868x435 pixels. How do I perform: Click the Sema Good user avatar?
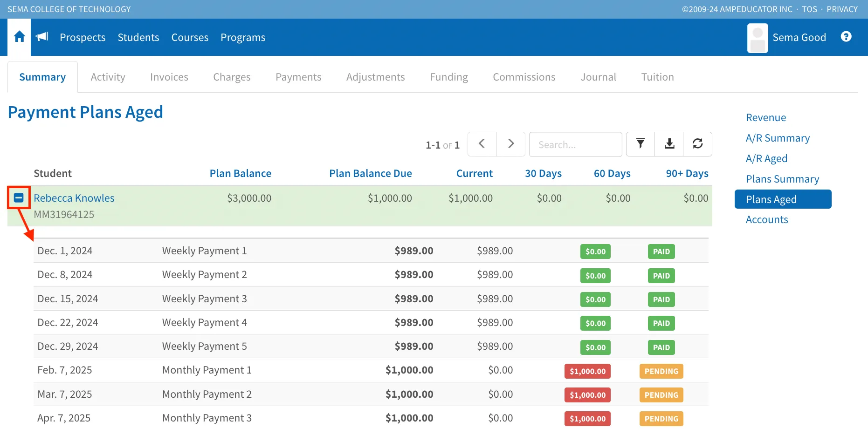click(x=758, y=38)
